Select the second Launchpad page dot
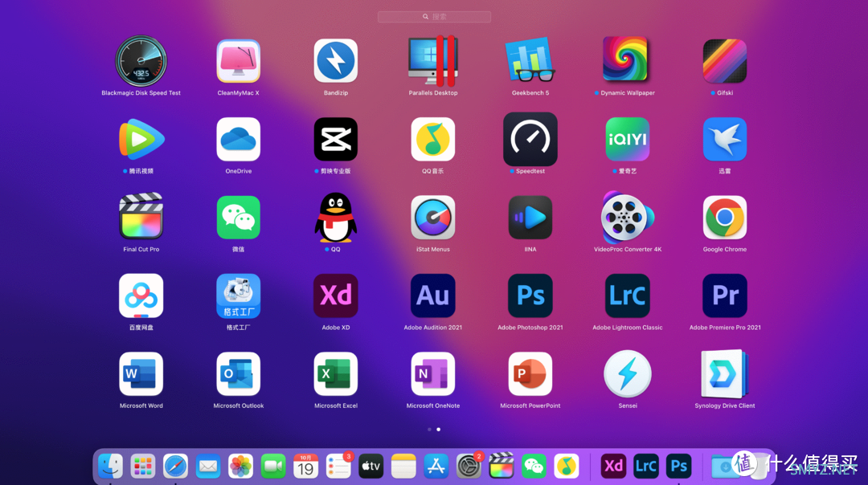This screenshot has width=868, height=485. coord(439,429)
